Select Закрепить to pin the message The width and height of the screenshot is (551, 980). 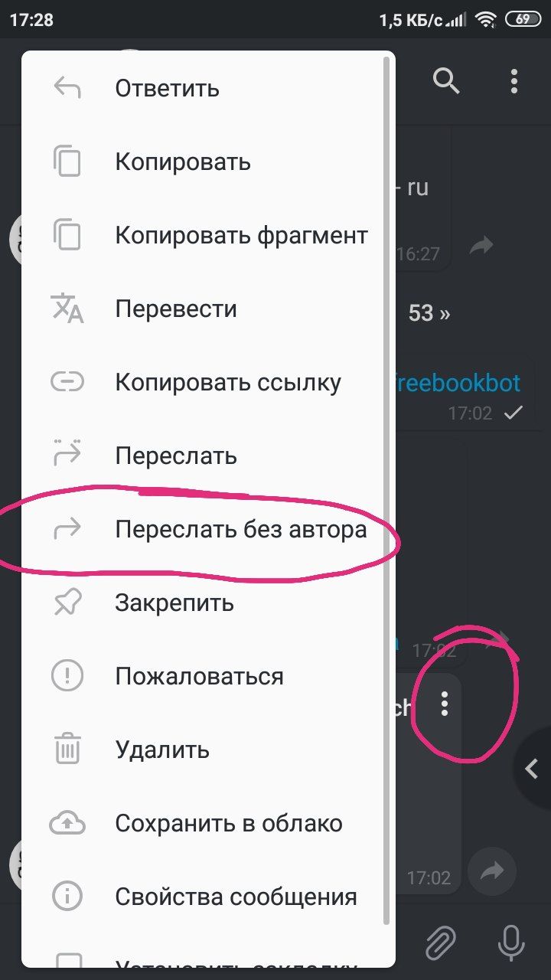(x=208, y=603)
